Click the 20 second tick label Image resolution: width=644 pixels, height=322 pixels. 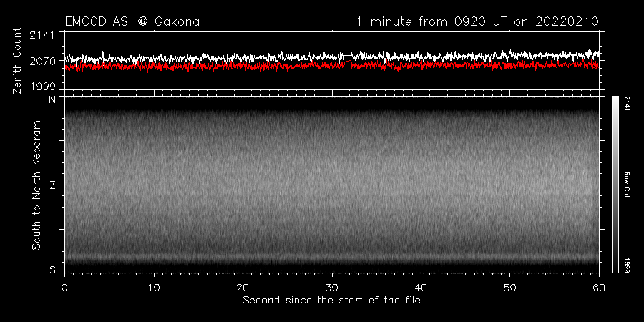(243, 288)
